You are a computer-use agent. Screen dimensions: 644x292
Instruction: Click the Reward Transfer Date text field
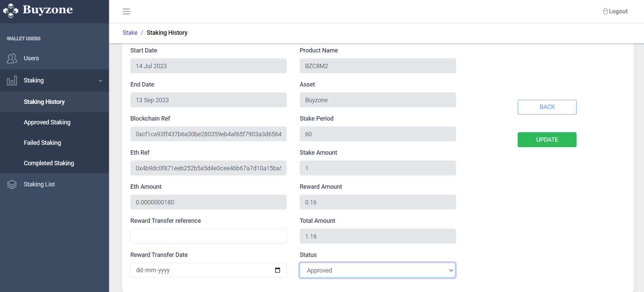(201, 270)
